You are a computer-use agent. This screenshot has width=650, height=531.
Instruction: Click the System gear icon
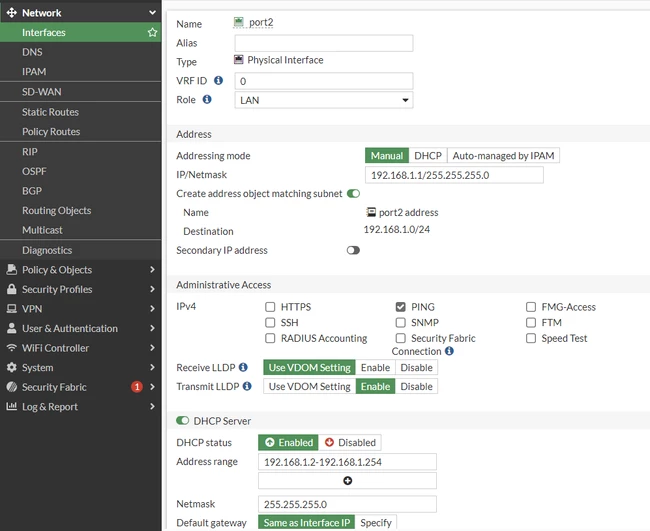(12, 367)
